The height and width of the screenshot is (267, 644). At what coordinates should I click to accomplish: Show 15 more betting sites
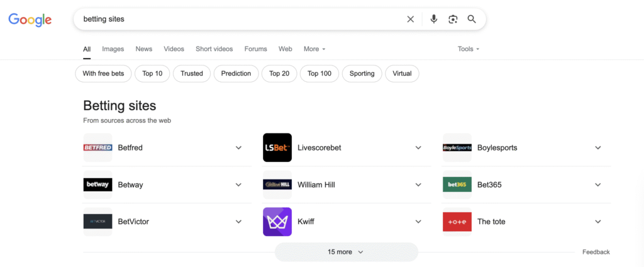tap(347, 252)
